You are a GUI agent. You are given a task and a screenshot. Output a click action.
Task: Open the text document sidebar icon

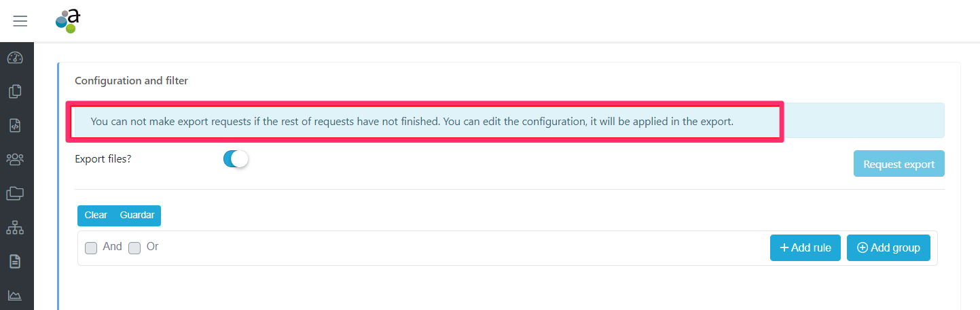click(x=15, y=261)
